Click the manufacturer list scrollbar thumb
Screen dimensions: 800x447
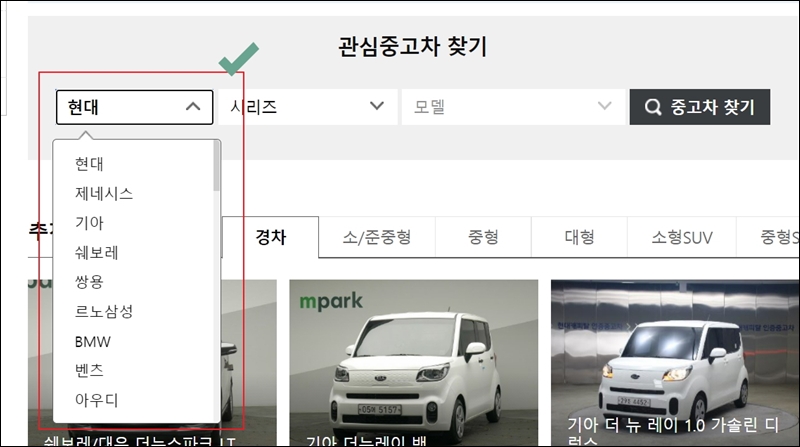[216, 166]
